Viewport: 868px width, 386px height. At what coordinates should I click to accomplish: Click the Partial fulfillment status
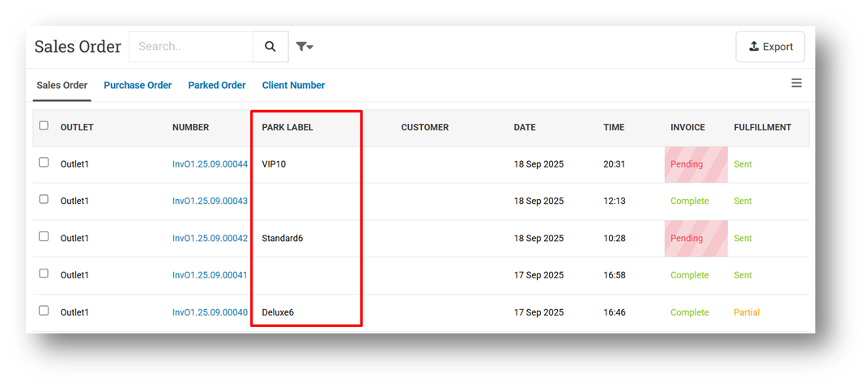coord(747,312)
